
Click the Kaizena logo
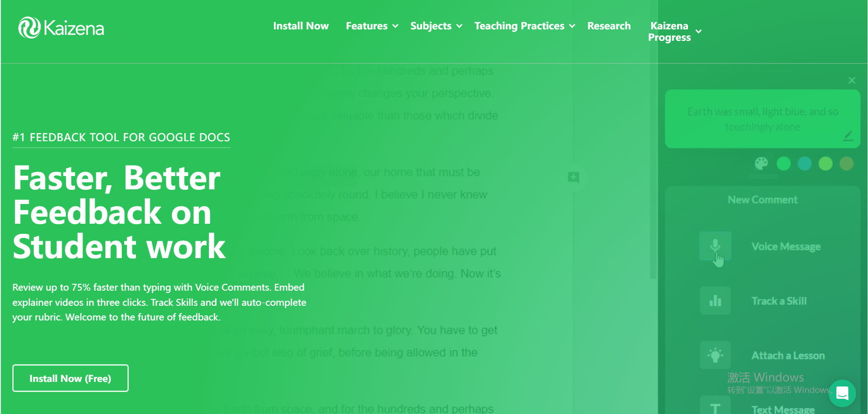[61, 28]
